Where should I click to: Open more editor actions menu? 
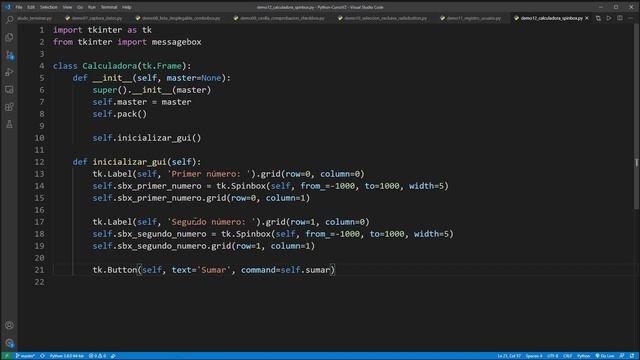point(631,18)
